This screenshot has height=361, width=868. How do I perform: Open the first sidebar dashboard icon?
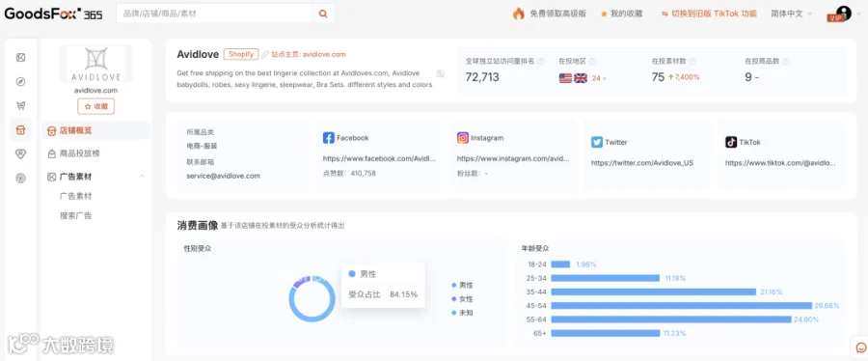[20, 58]
